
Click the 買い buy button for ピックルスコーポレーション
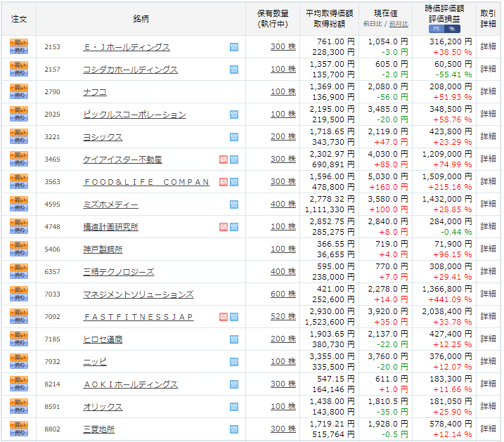click(x=19, y=110)
